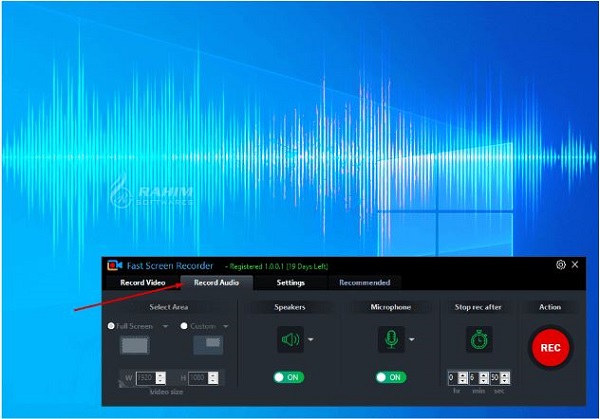Expand the Microphone device dropdown arrow
Screen dimensions: 600x419
pos(412,339)
